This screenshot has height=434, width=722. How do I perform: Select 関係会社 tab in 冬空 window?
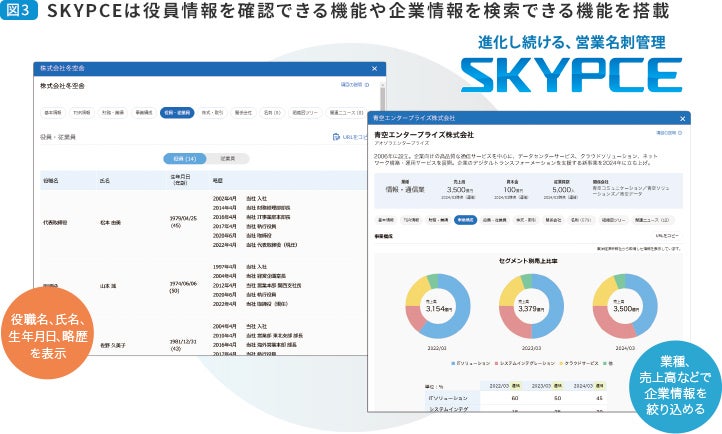click(x=243, y=113)
